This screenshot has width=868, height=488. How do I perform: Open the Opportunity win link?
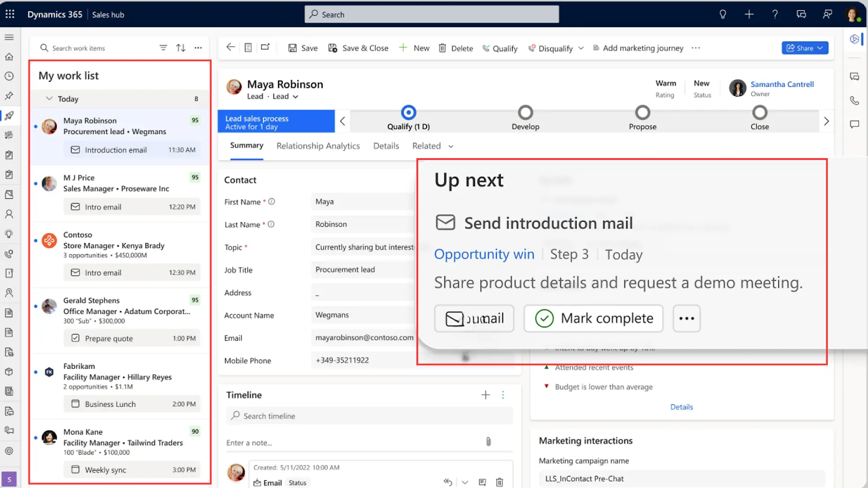[484, 254]
